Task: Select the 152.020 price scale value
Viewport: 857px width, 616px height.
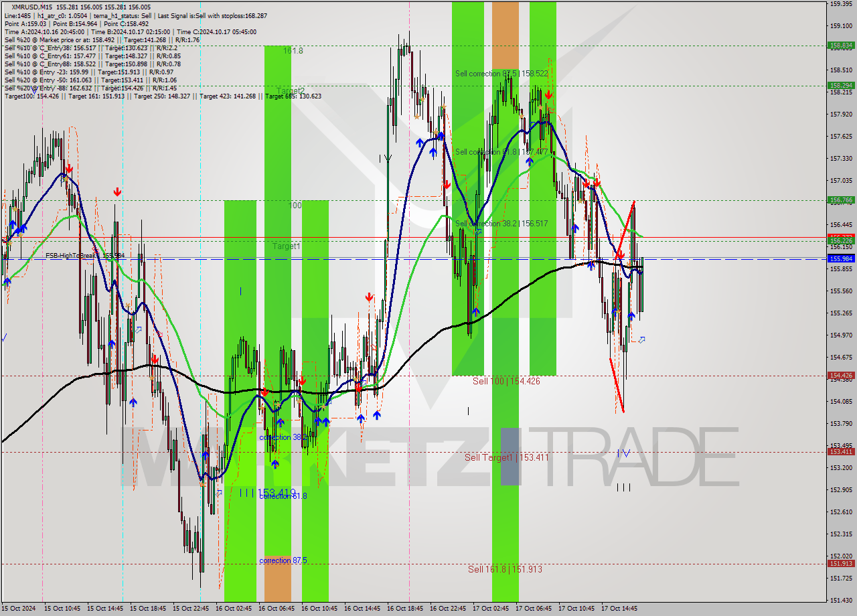Action: coord(840,556)
